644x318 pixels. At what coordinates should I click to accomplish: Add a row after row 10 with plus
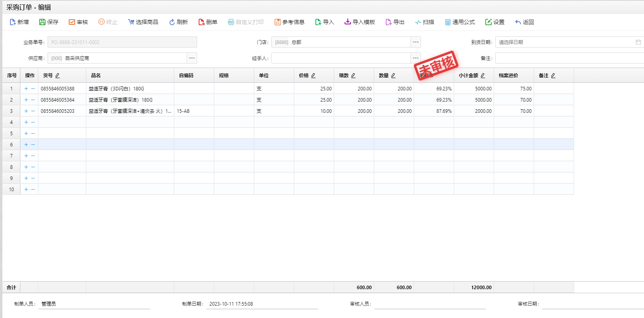tap(26, 190)
